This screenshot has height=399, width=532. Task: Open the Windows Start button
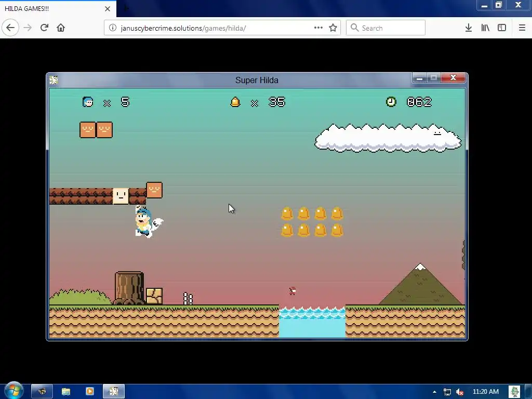[14, 391]
